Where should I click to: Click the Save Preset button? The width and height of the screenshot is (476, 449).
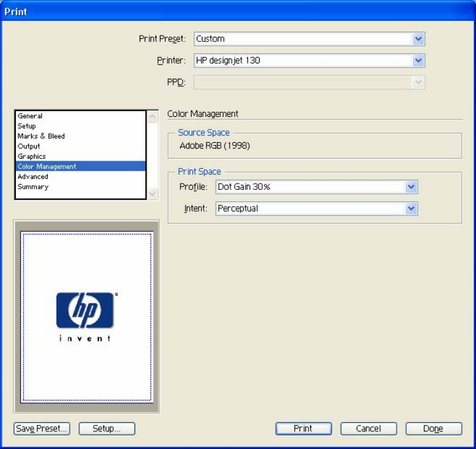pos(41,429)
